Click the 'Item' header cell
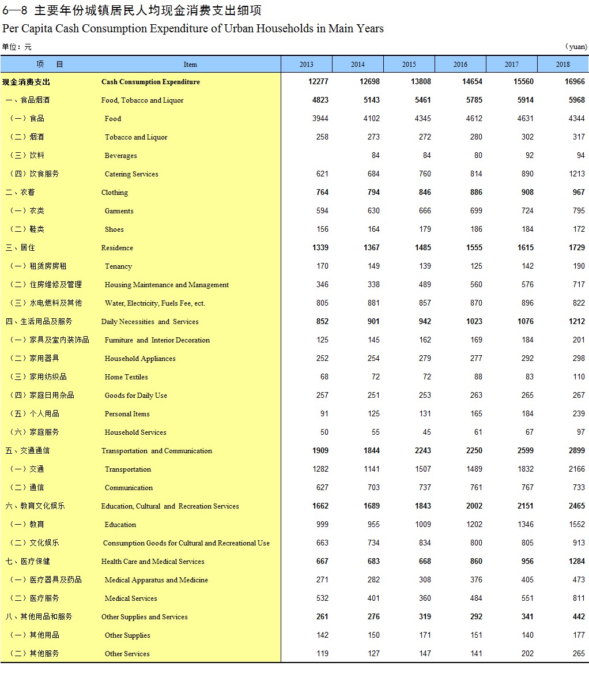The height and width of the screenshot is (700, 589). coord(190,65)
